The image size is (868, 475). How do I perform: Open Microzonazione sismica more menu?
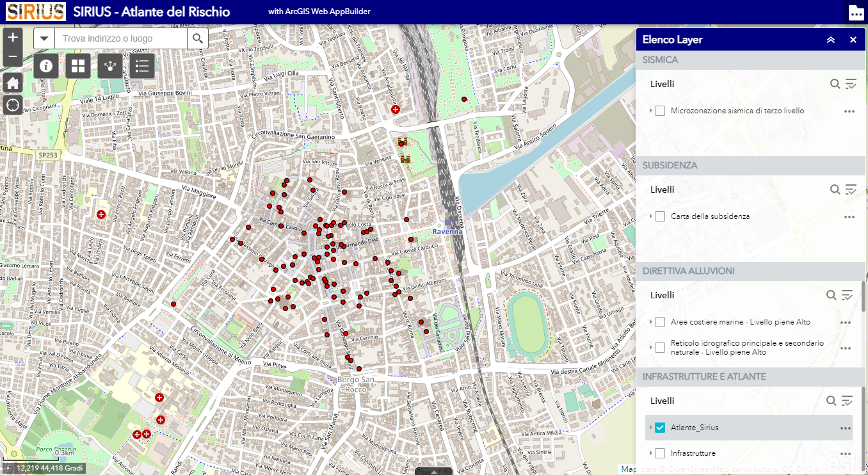(849, 111)
